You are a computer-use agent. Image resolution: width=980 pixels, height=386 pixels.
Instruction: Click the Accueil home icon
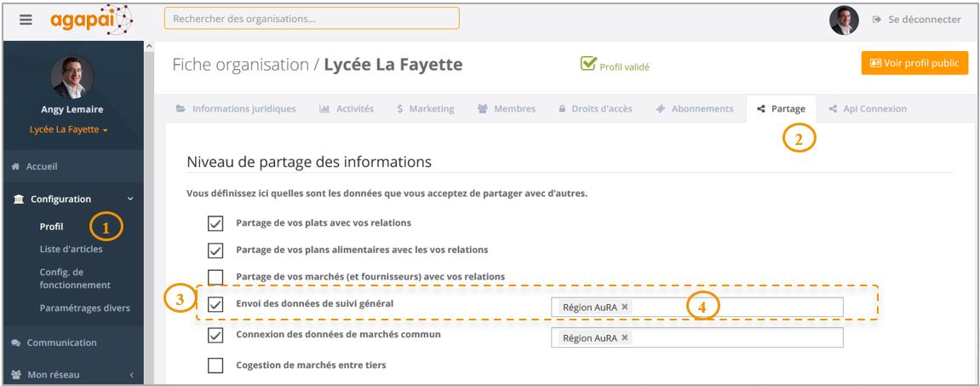[16, 167]
